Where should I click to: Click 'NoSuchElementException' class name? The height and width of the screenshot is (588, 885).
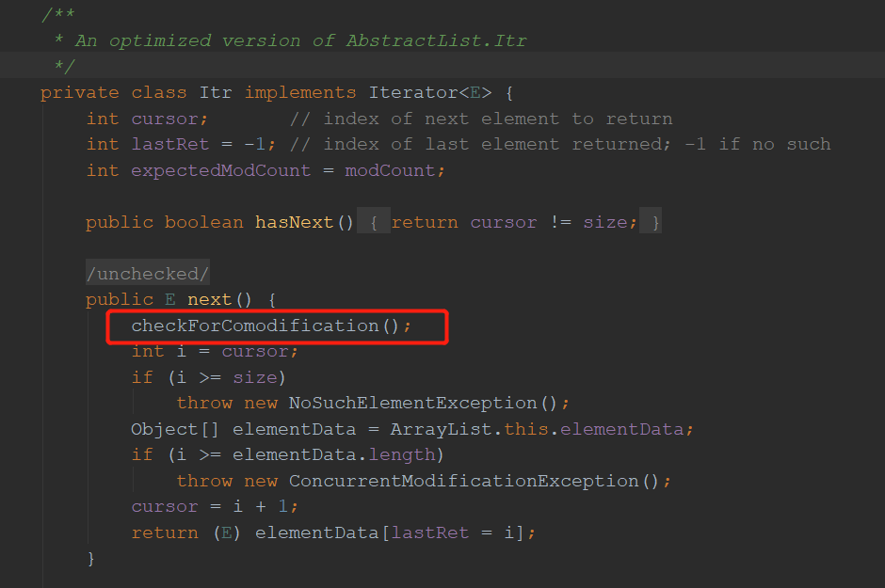[412, 403]
